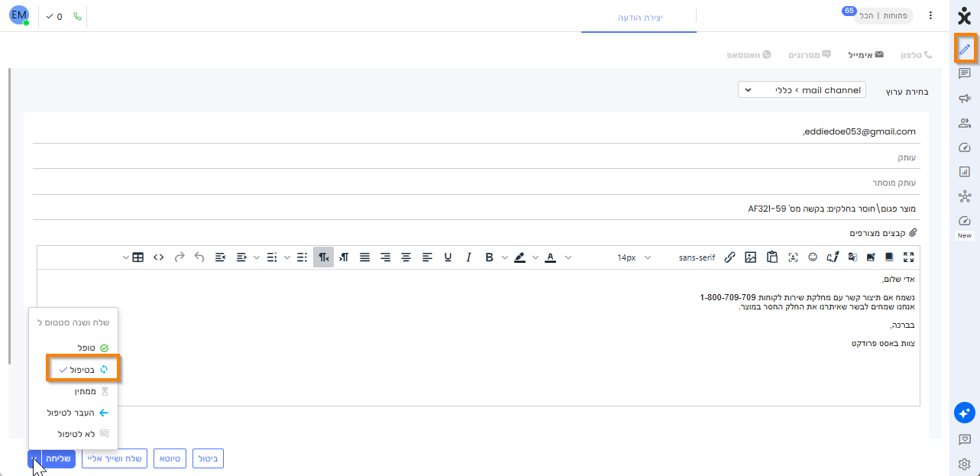This screenshot has width=980, height=476.
Task: Toggle italic formatting in the editor
Action: [x=469, y=257]
